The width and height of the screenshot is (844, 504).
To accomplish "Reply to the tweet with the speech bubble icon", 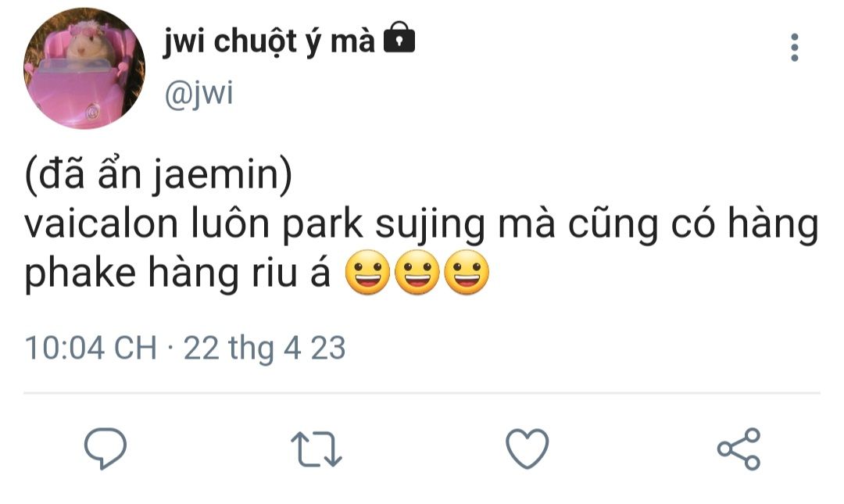I will tap(105, 448).
